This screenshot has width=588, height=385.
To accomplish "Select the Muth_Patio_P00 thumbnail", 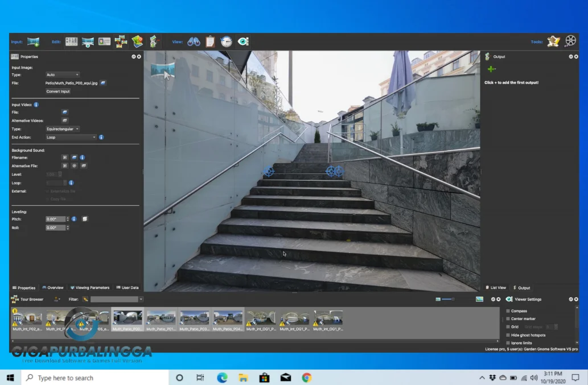I will point(128,320).
